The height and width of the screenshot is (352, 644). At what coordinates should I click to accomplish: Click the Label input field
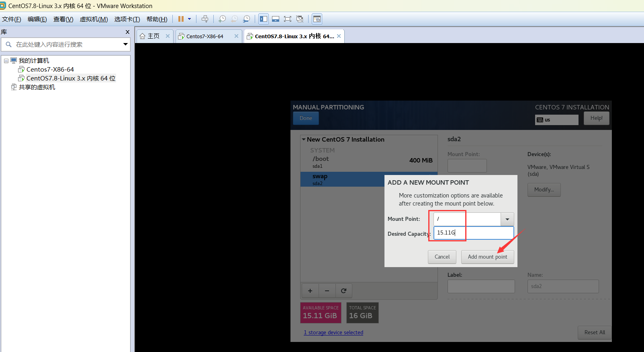tap(481, 286)
